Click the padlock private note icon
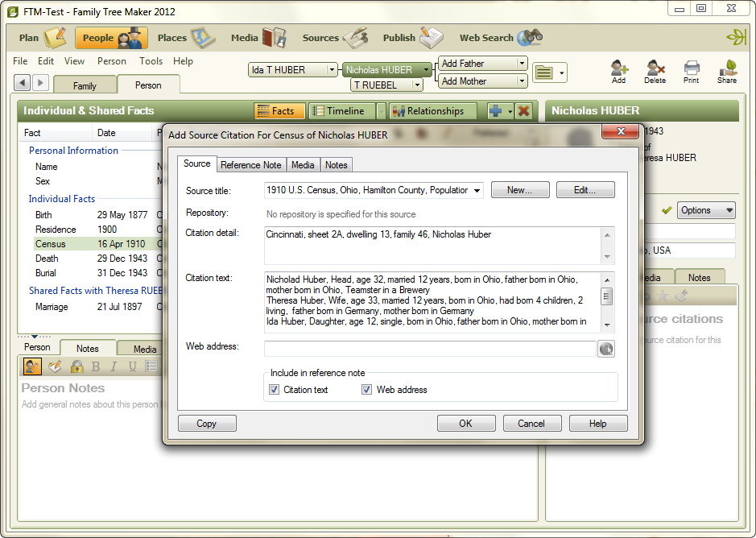This screenshot has height=538, width=756. point(76,366)
